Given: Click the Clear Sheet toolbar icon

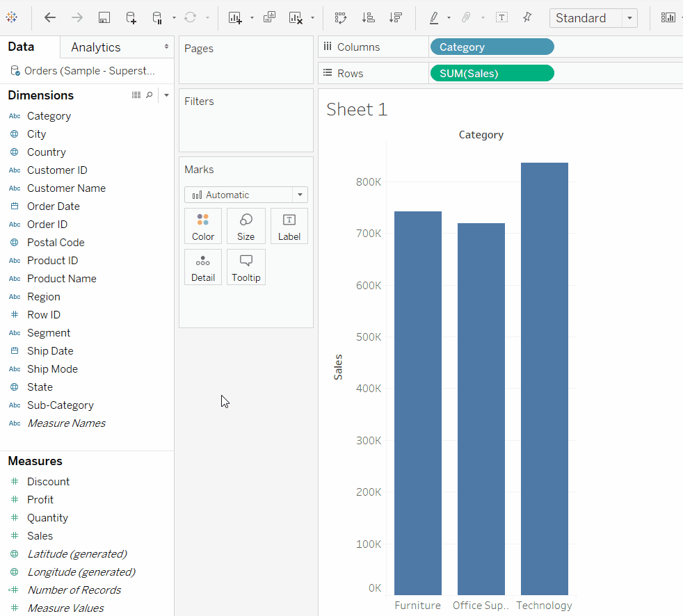Looking at the screenshot, I should [x=295, y=17].
